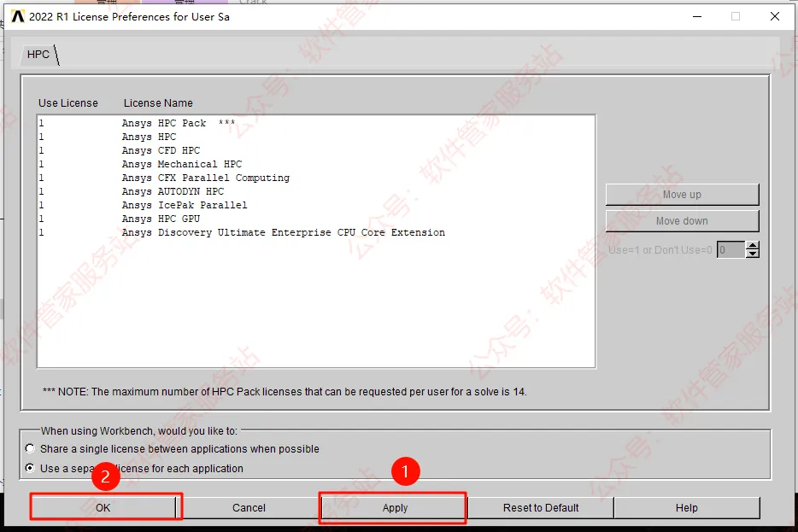Click the Move down button
The height and width of the screenshot is (532, 798).
pos(682,221)
